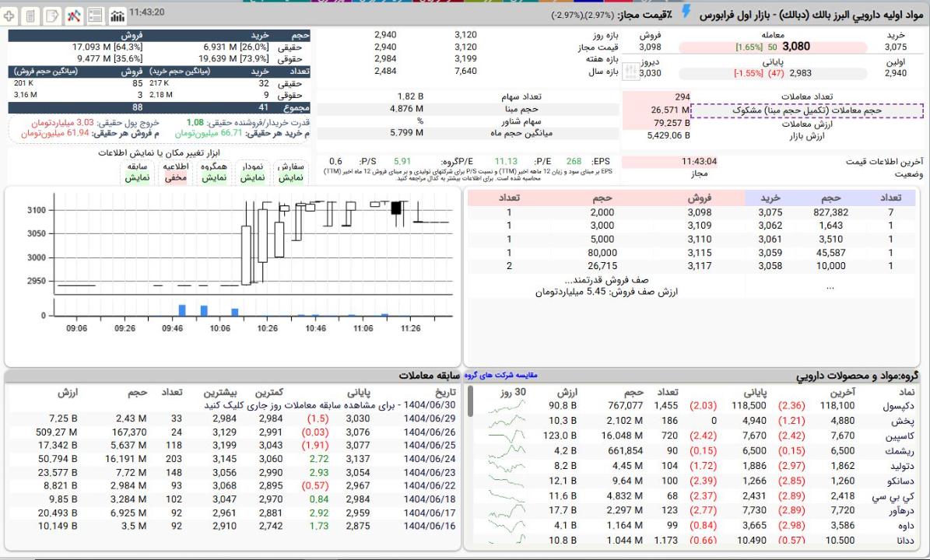This screenshot has height=560, width=930.
Task: Select the 3,075 best buy order row
Action: tap(771, 212)
